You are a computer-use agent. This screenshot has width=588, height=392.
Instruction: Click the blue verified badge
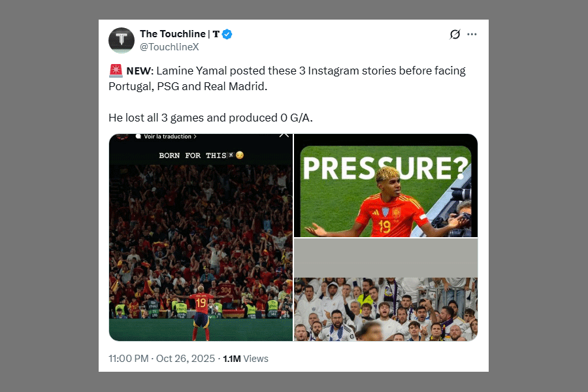(x=227, y=34)
